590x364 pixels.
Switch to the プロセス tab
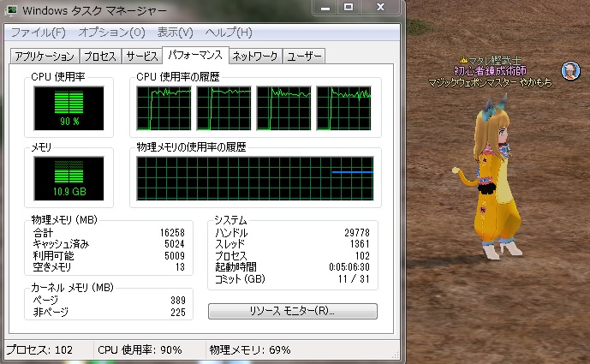point(100,57)
